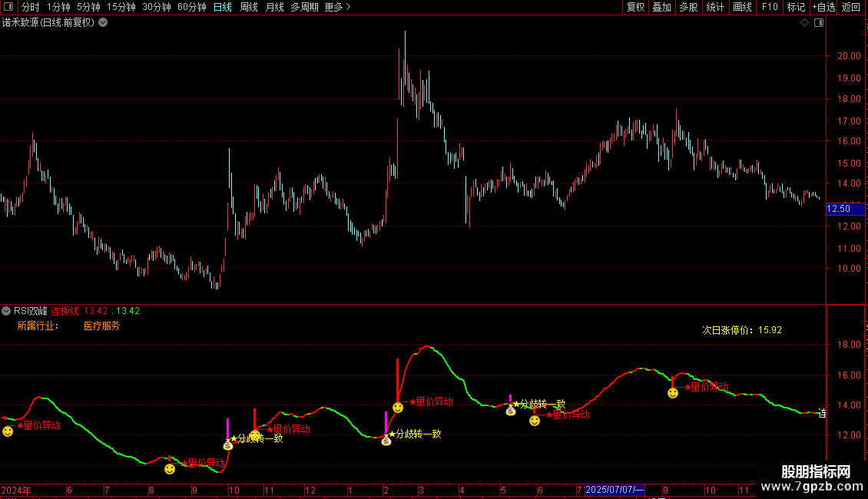The image size is (868, 499).
Task: Click the 18.00 label on indicator axis
Action: click(849, 345)
